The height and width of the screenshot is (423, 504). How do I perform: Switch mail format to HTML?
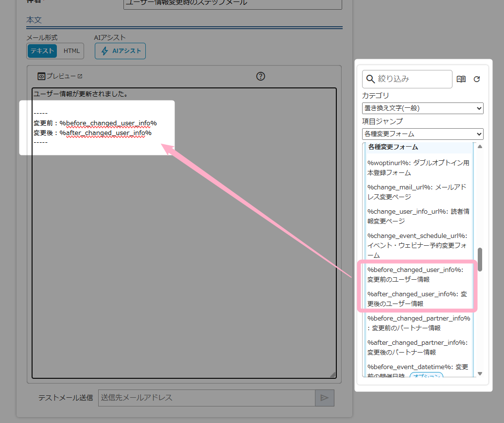(71, 51)
